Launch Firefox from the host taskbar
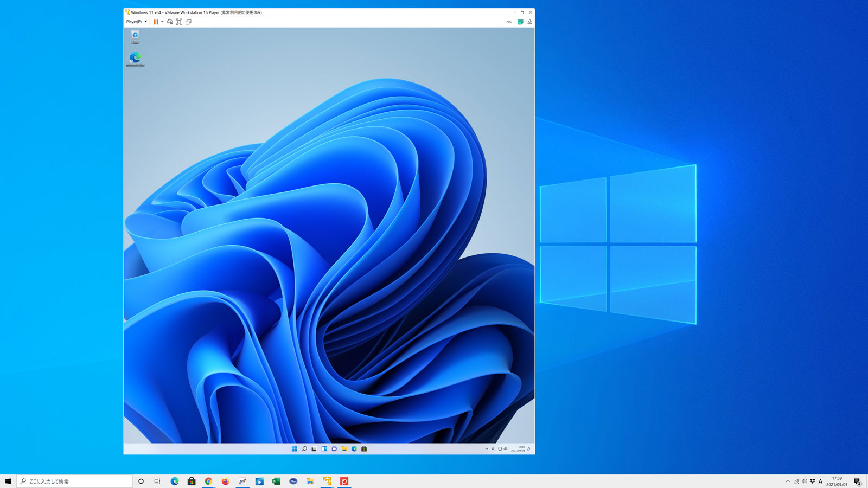The width and height of the screenshot is (868, 488). click(x=226, y=481)
